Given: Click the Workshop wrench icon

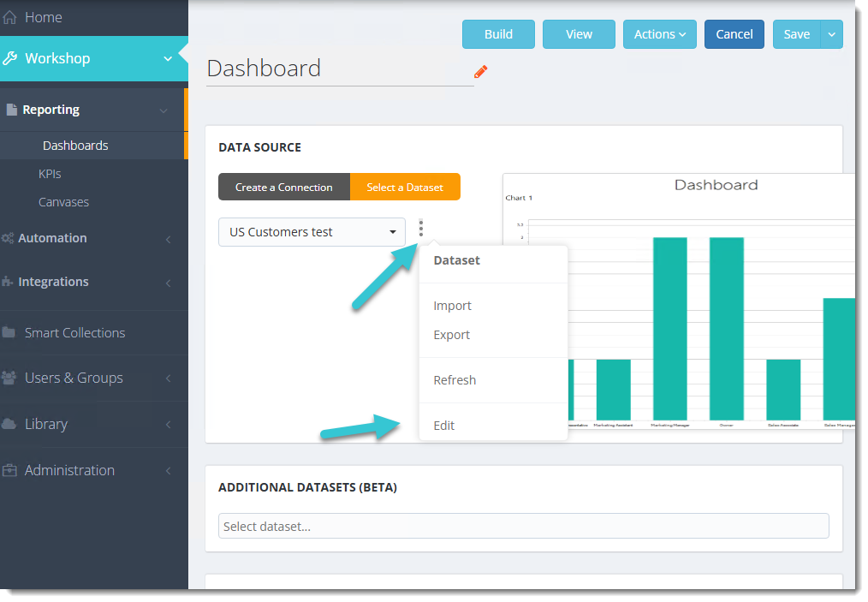Looking at the screenshot, I should click(x=10, y=58).
